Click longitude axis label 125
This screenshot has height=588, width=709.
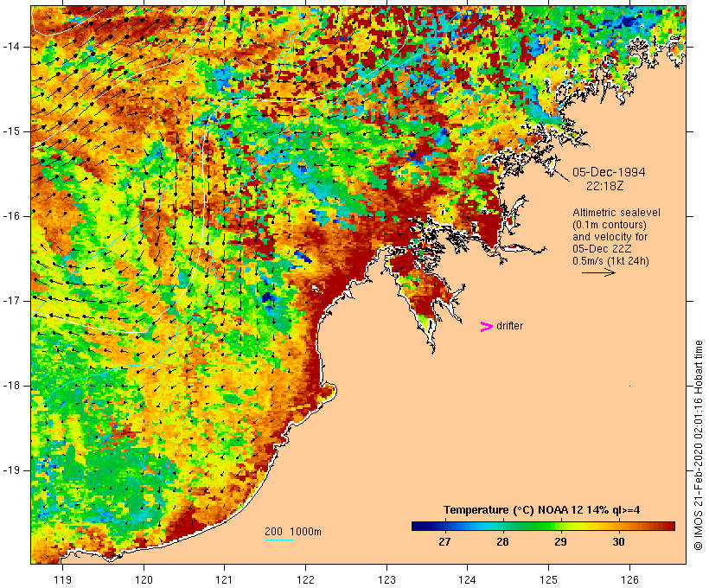(x=549, y=579)
